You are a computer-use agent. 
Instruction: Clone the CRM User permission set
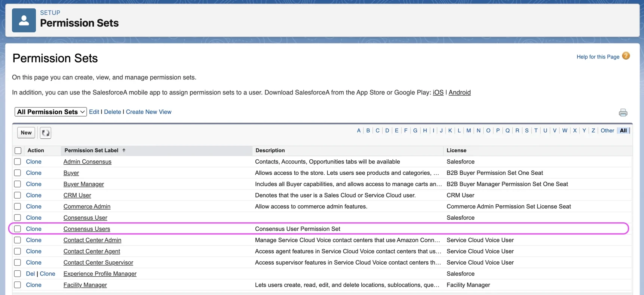(x=34, y=195)
